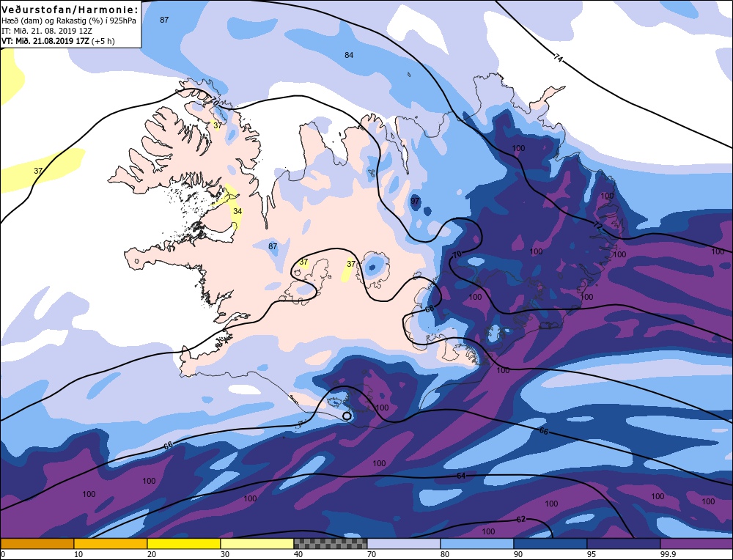This screenshot has height=560, width=733.
Task: Click the bright yellow 20–30 legend swatch
Action: 184,543
